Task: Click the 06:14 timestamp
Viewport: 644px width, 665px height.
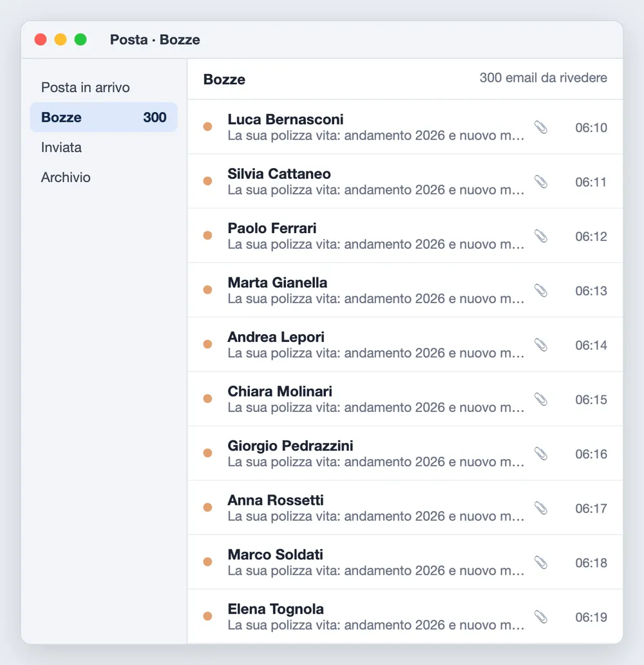Action: (591, 345)
